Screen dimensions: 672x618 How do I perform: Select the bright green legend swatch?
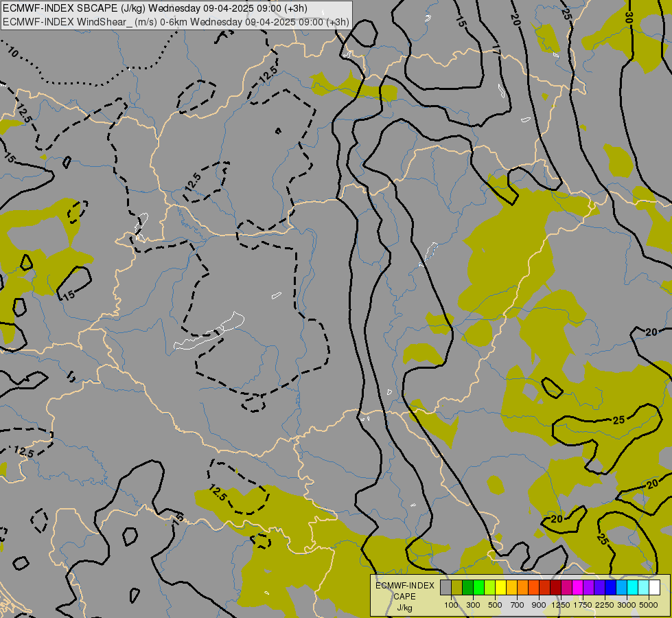478,588
